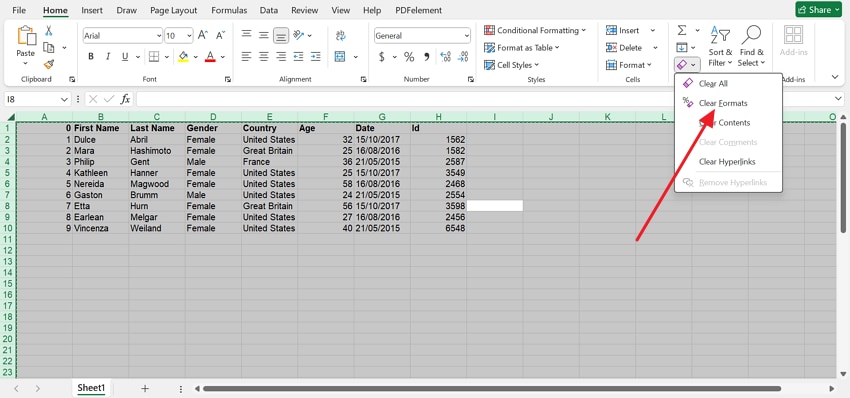Toggle Underline formatting

click(125, 56)
